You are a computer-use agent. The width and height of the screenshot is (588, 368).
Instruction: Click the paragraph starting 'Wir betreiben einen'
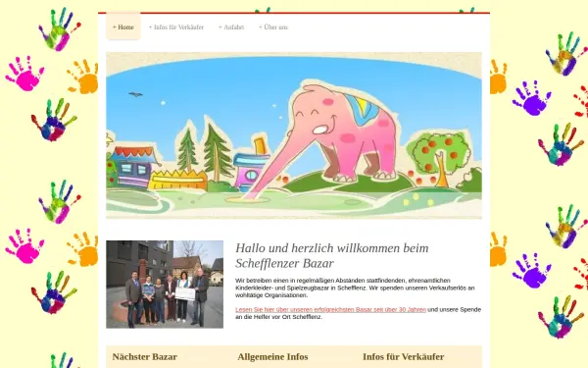355,288
